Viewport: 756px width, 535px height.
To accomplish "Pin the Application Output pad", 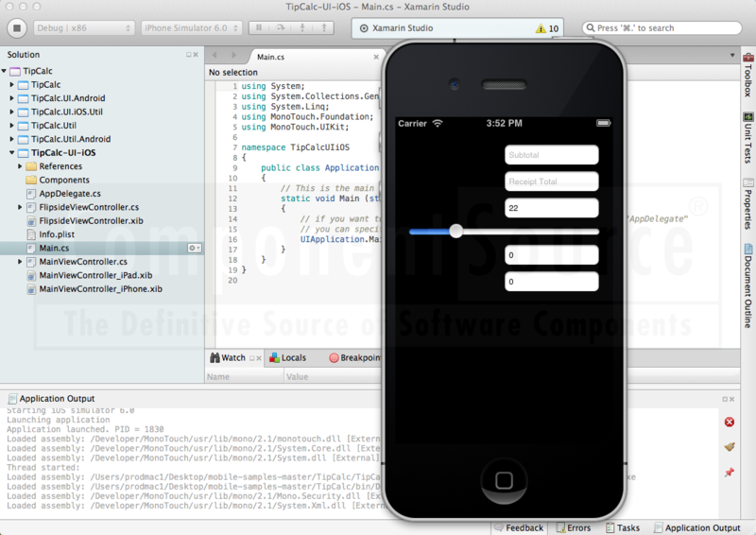I will [730, 472].
